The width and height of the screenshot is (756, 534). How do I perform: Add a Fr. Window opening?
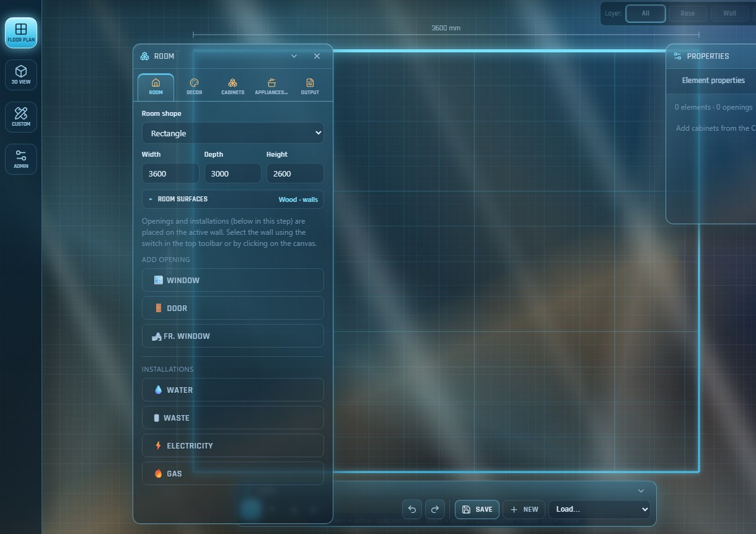(233, 336)
